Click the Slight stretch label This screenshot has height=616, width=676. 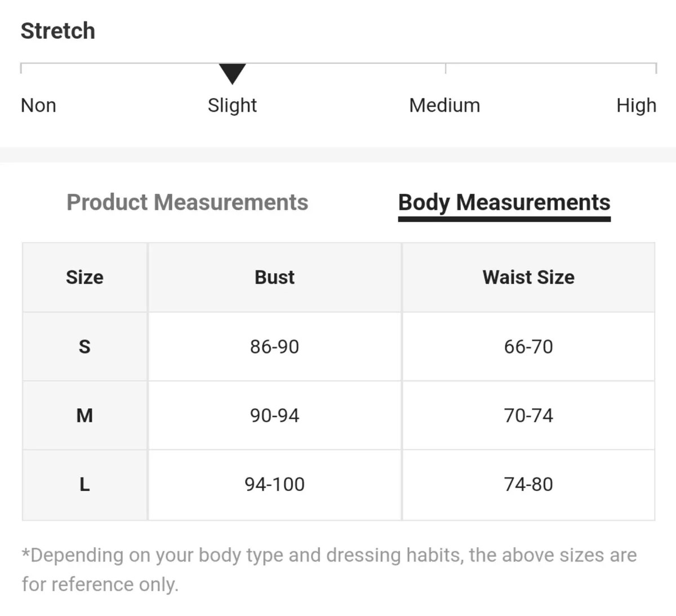coord(232,105)
